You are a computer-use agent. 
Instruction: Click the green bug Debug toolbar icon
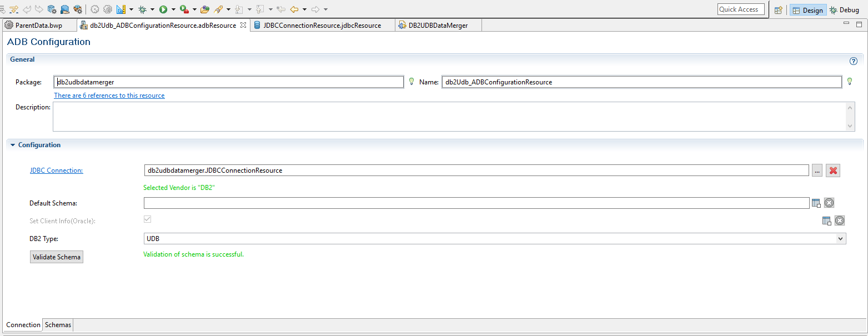click(x=142, y=9)
